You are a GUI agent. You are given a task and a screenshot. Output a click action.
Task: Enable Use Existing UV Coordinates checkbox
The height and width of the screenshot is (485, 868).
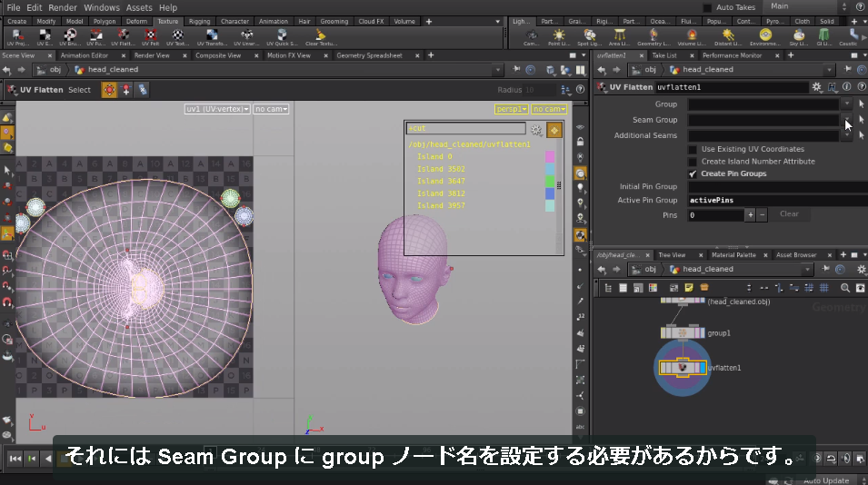[693, 149]
